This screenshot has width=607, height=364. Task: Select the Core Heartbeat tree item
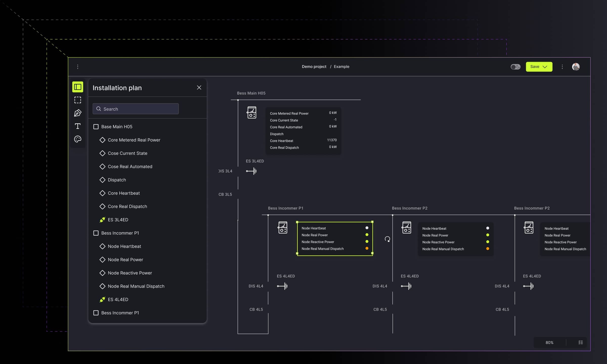click(x=124, y=193)
